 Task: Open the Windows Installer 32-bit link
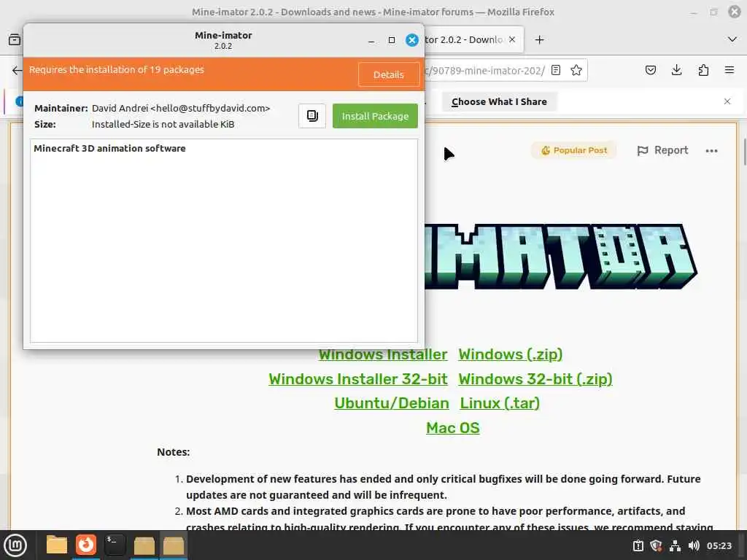[x=357, y=379]
